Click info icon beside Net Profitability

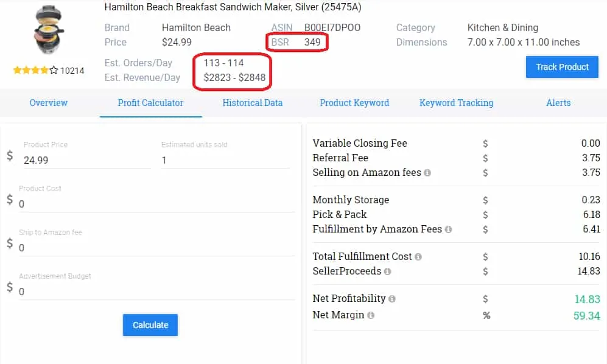coord(392,299)
